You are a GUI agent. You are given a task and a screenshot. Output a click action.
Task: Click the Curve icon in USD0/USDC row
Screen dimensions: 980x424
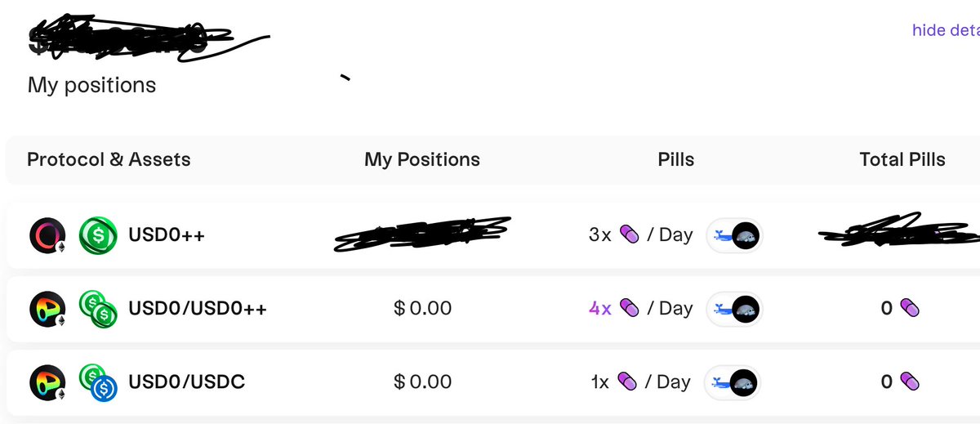coord(47,382)
